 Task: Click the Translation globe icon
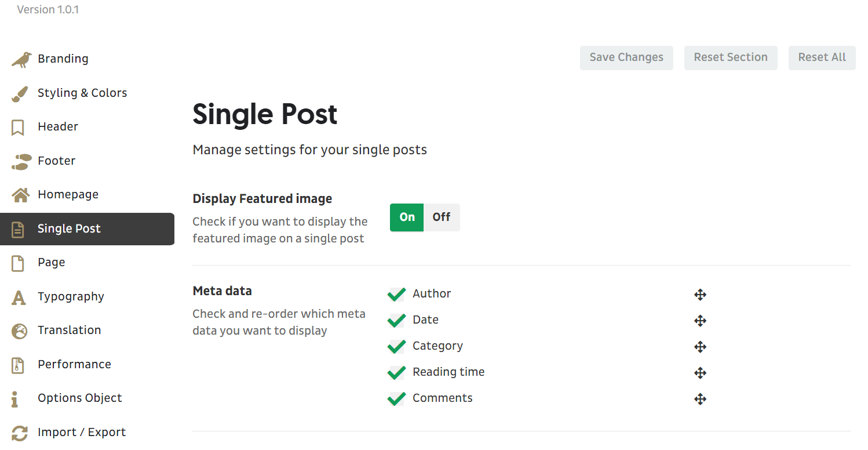(x=20, y=331)
